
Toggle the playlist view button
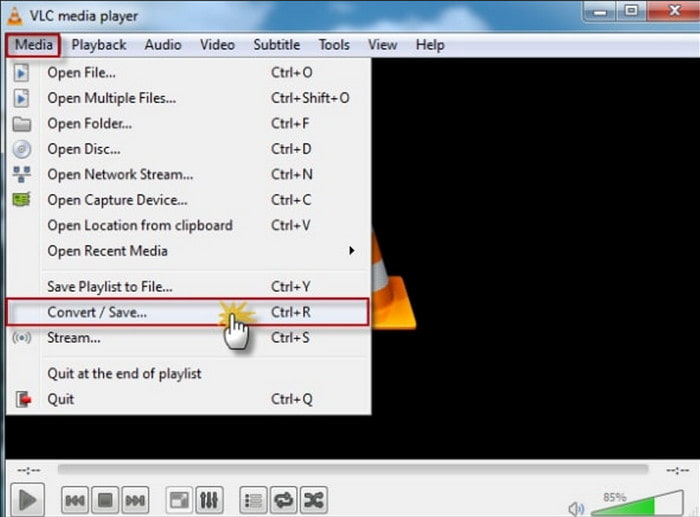tap(253, 500)
